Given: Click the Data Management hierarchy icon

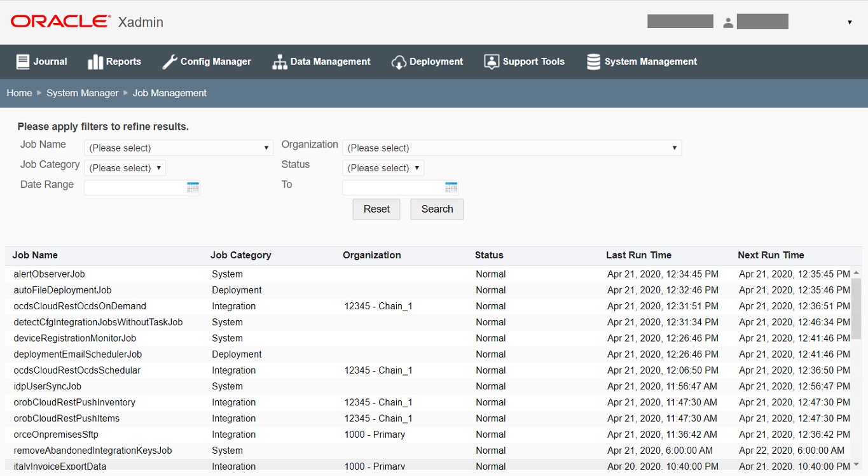Looking at the screenshot, I should coord(279,61).
